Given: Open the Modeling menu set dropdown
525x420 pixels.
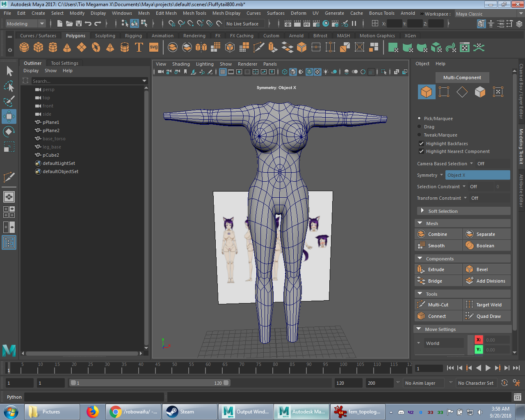Looking at the screenshot, I should coord(25,24).
